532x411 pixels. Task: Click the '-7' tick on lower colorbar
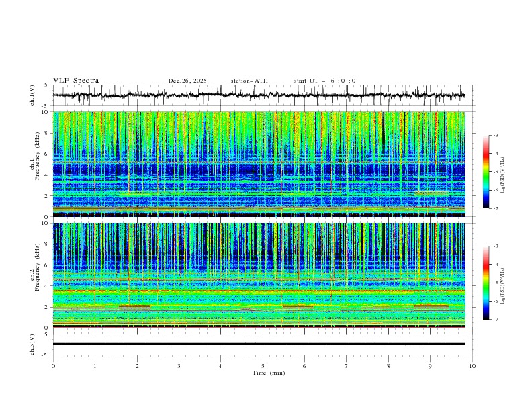tap(495, 319)
